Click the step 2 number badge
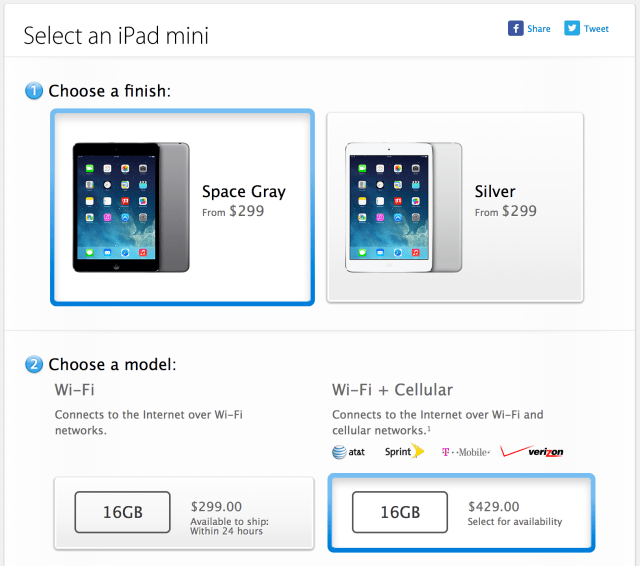The image size is (640, 566). tap(34, 364)
